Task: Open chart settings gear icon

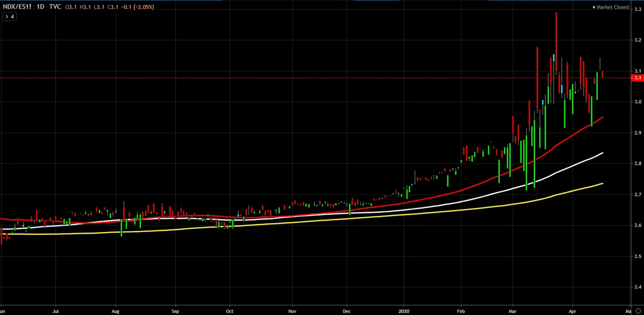Action: (x=638, y=310)
